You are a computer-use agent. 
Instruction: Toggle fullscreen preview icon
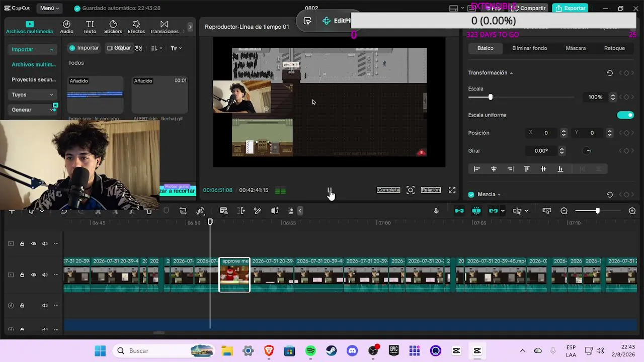[x=452, y=190]
